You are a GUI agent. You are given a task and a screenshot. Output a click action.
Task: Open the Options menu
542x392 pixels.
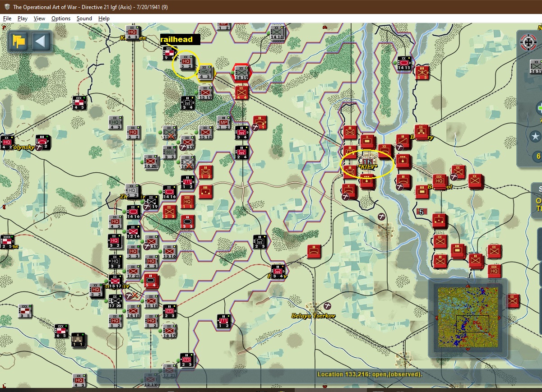pyautogui.click(x=61, y=18)
